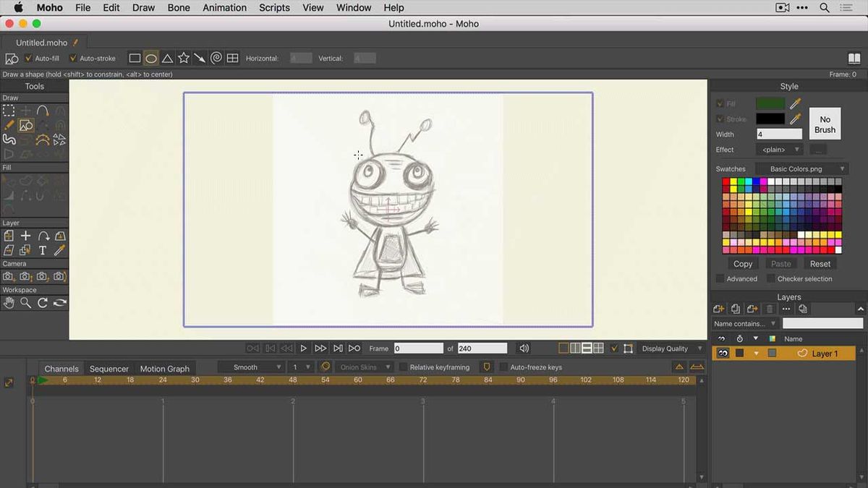
Task: Pick a color with the Eyedropper tool
Action: [59, 249]
